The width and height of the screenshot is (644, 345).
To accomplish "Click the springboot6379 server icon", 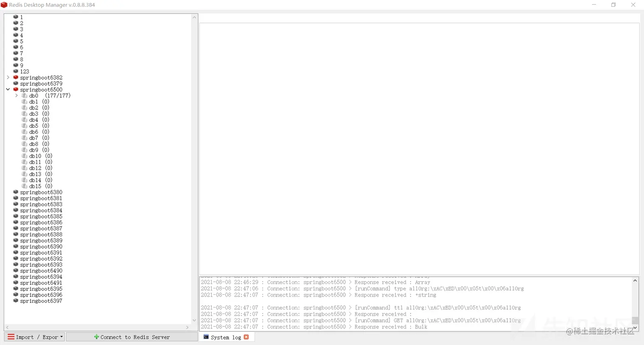I will 16,83.
